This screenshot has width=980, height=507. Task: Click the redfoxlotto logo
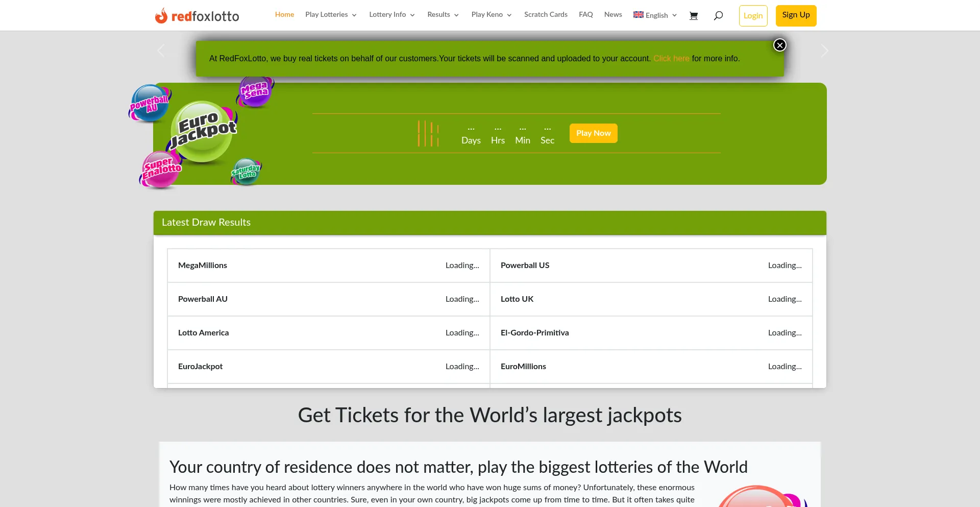(x=197, y=16)
